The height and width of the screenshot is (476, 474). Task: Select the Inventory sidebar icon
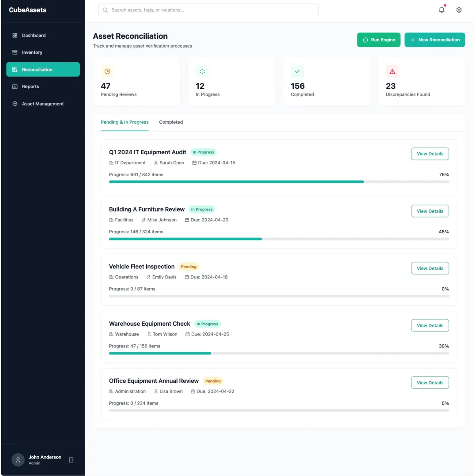[15, 52]
